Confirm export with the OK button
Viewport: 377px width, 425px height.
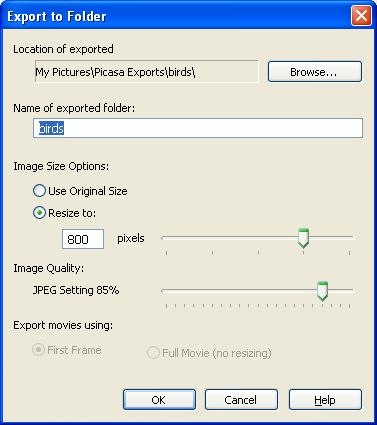159,400
